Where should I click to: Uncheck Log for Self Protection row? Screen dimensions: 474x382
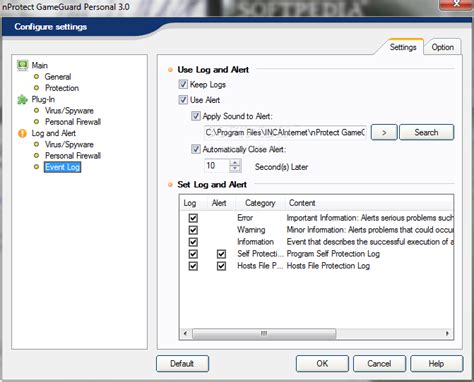(x=193, y=254)
